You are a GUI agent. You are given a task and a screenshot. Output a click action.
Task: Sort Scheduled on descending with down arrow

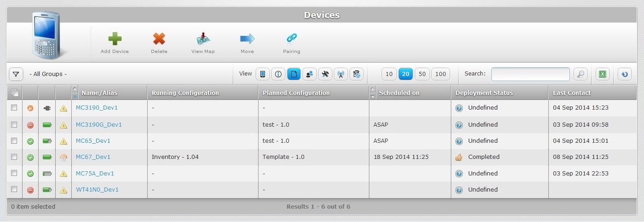point(373,96)
